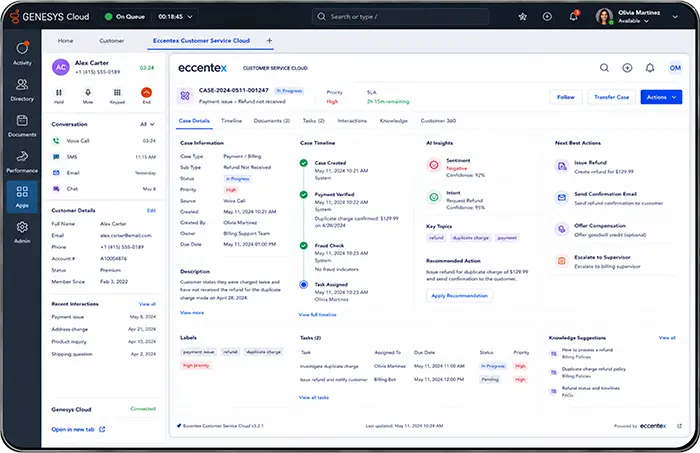Open the Tasks (2) case tab

click(313, 121)
